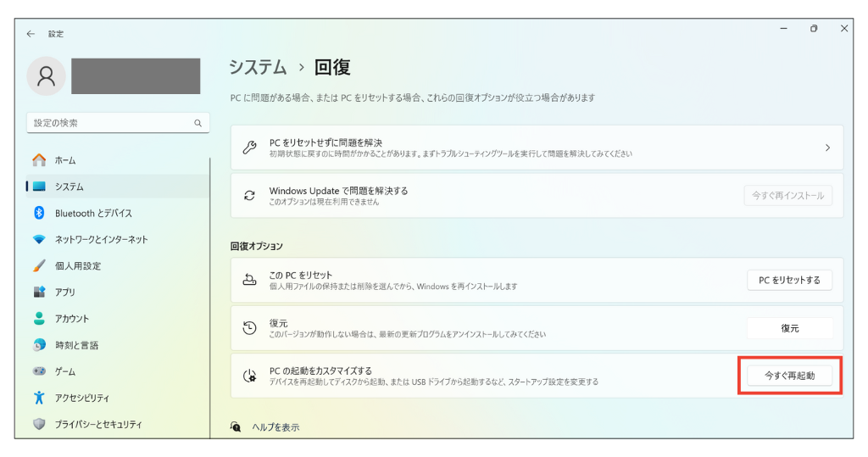This screenshot has width=868, height=457.
Task: Click the user profile avatar icon
Action: pos(46,76)
